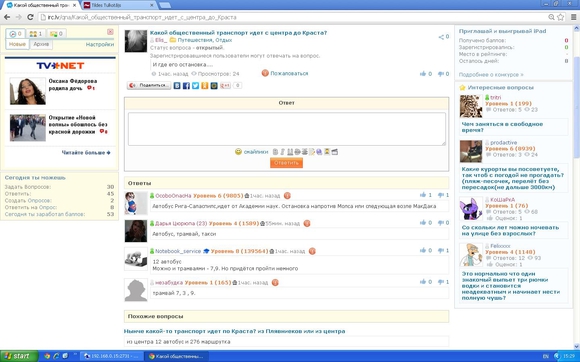Thumbs down Notebook_service's answer
Screen dimensions: 580x362
pos(441,250)
